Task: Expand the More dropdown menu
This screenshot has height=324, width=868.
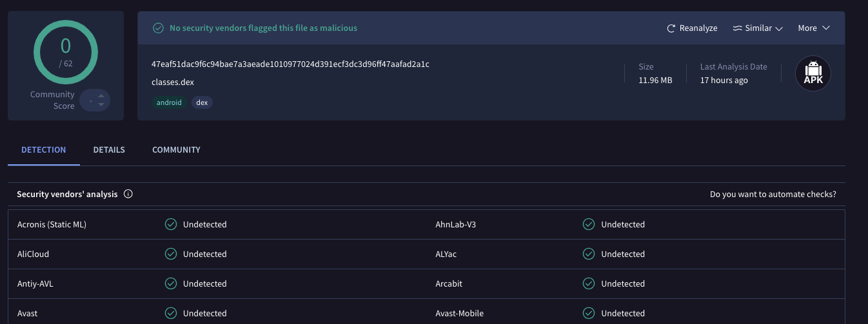Action: pos(814,28)
